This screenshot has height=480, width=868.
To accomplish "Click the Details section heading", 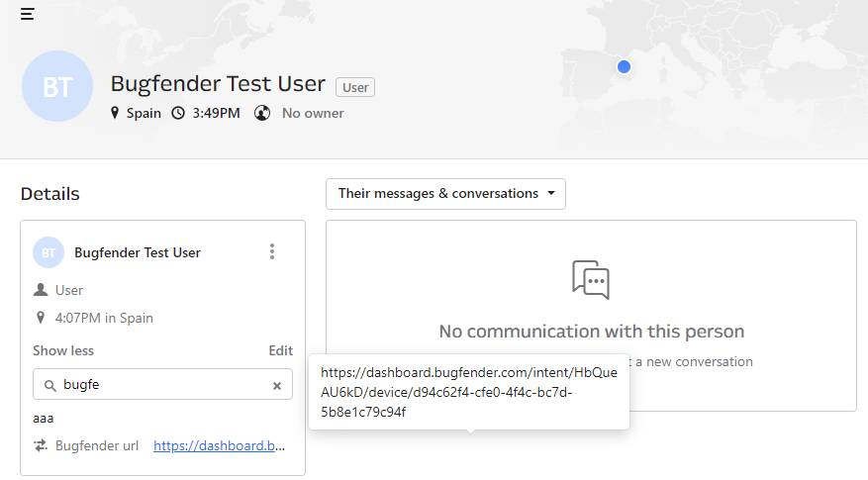I will pyautogui.click(x=49, y=194).
